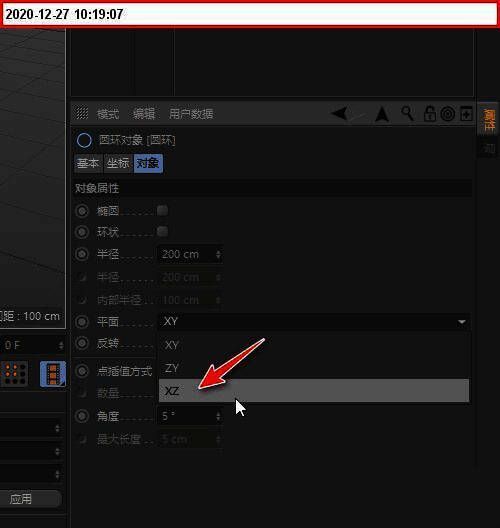Toggle animation dot beside 平面
500x528 pixels.
pyautogui.click(x=82, y=322)
